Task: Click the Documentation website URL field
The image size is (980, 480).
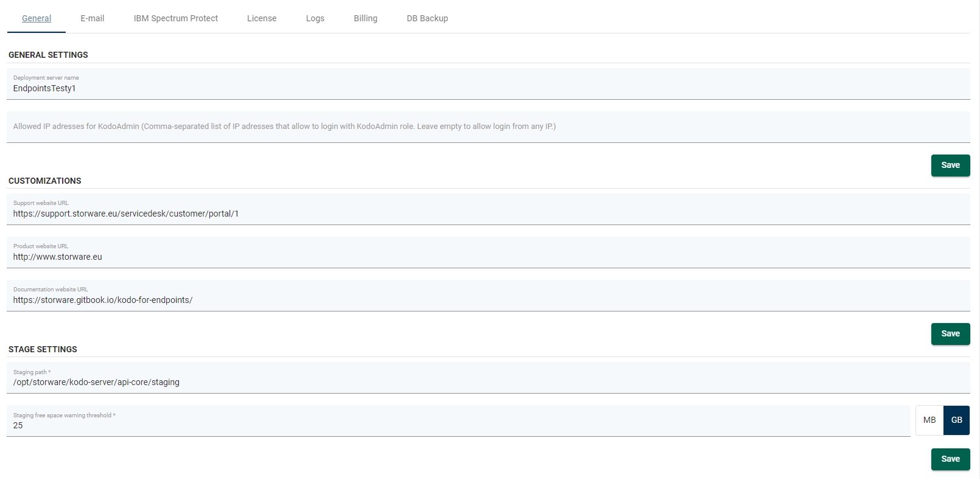Action: point(487,300)
